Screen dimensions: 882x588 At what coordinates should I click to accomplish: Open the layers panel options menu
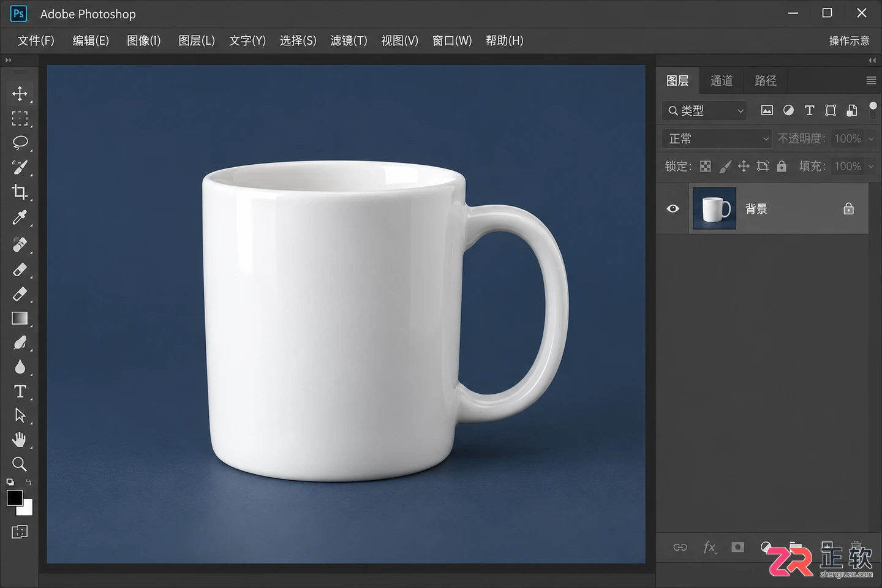[x=871, y=80]
